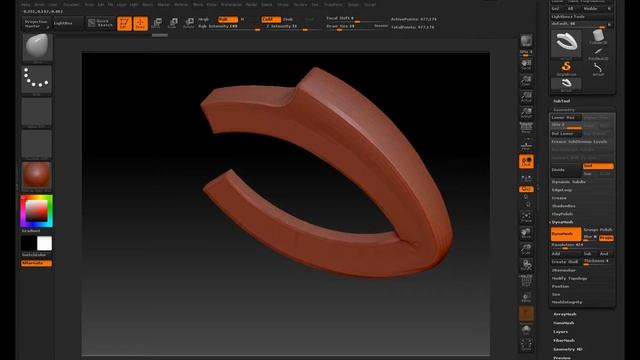
Task: Select the Draw mode button
Action: coord(140,23)
